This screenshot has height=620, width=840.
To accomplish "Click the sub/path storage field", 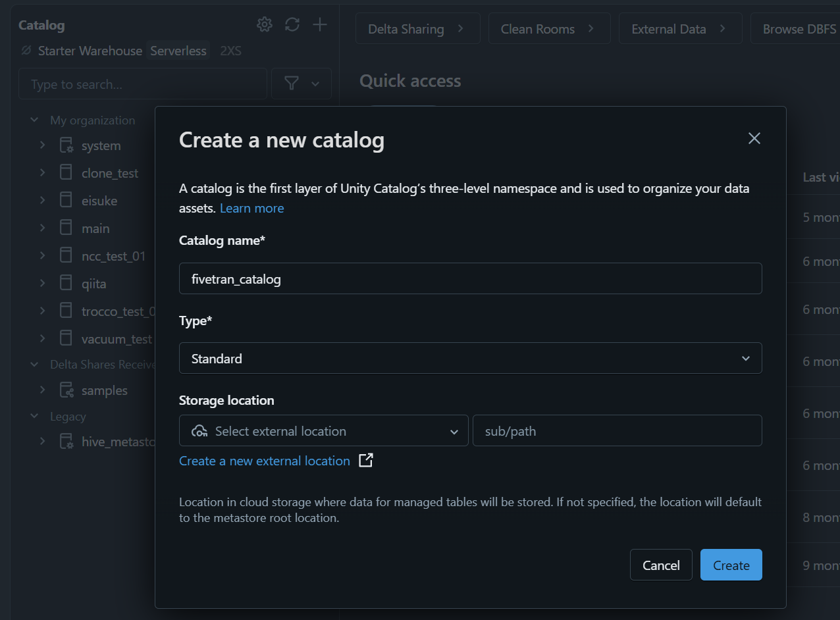I will [x=617, y=431].
